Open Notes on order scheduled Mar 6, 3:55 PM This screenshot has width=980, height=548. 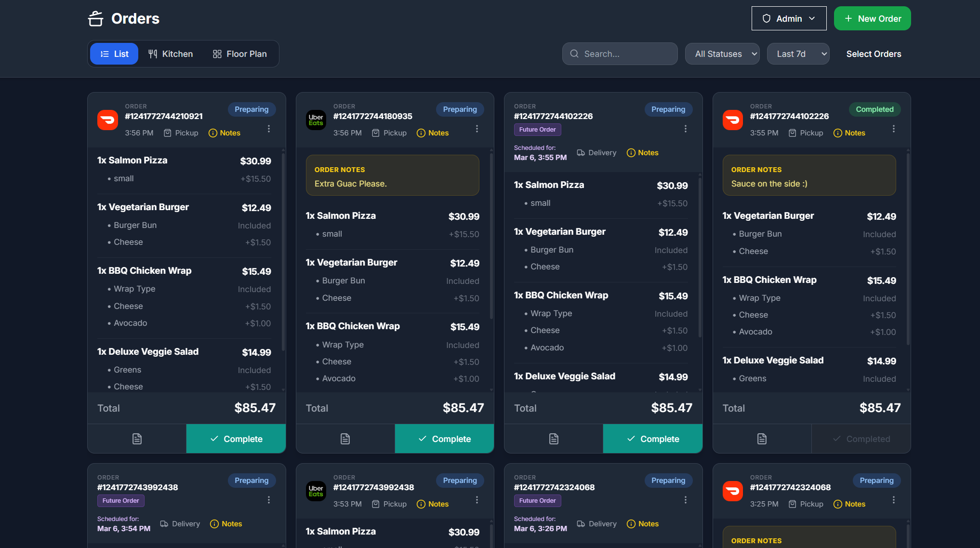(x=643, y=153)
